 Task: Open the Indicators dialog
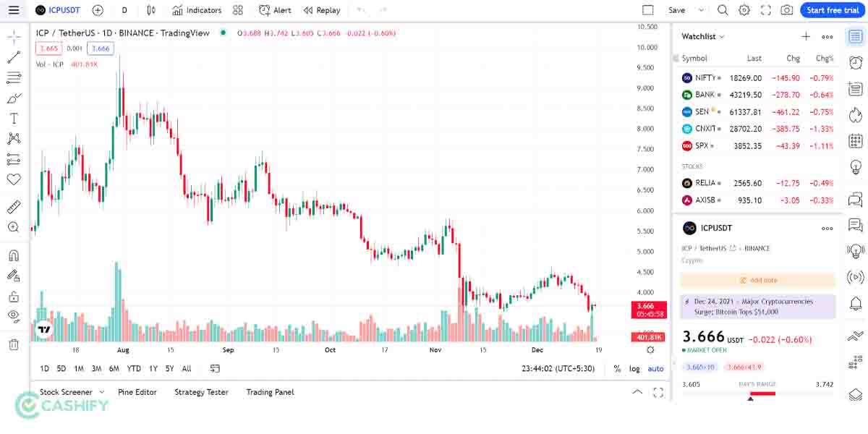click(x=197, y=10)
